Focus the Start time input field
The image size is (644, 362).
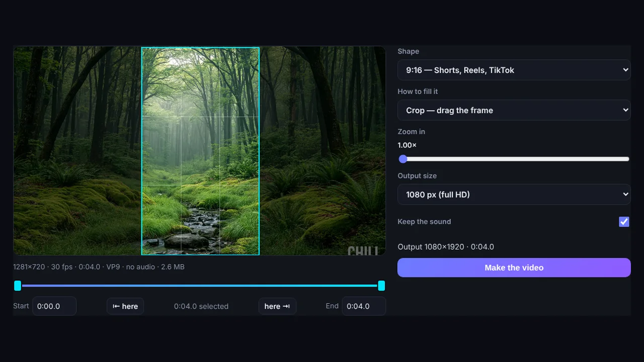(x=54, y=306)
